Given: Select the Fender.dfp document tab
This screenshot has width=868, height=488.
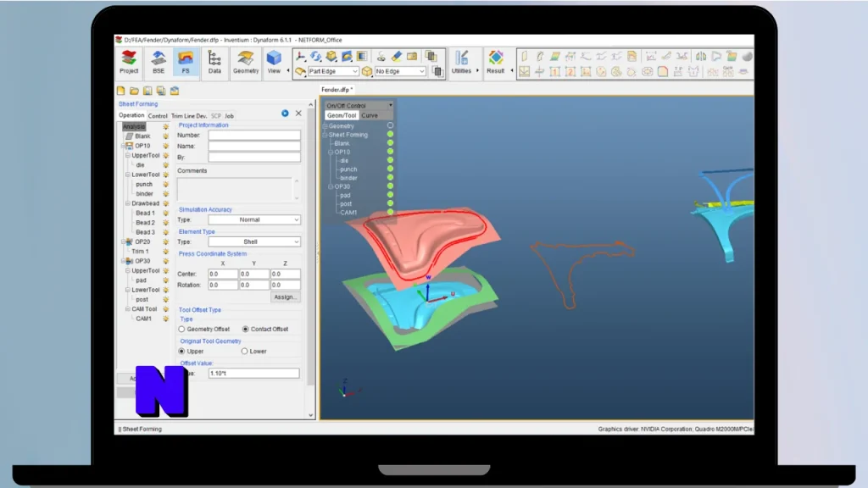Looking at the screenshot, I should [337, 89].
